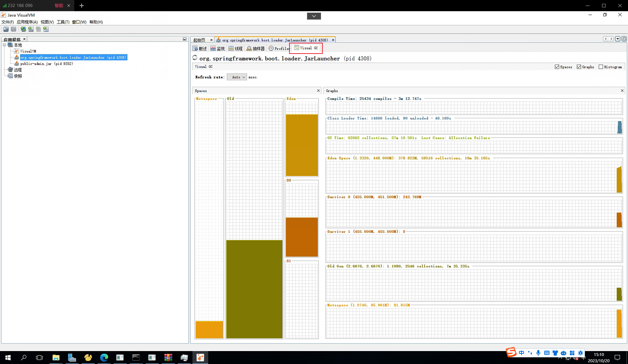628x364 pixels.
Task: Click the S0 survivor usage bar
Action: click(x=302, y=237)
